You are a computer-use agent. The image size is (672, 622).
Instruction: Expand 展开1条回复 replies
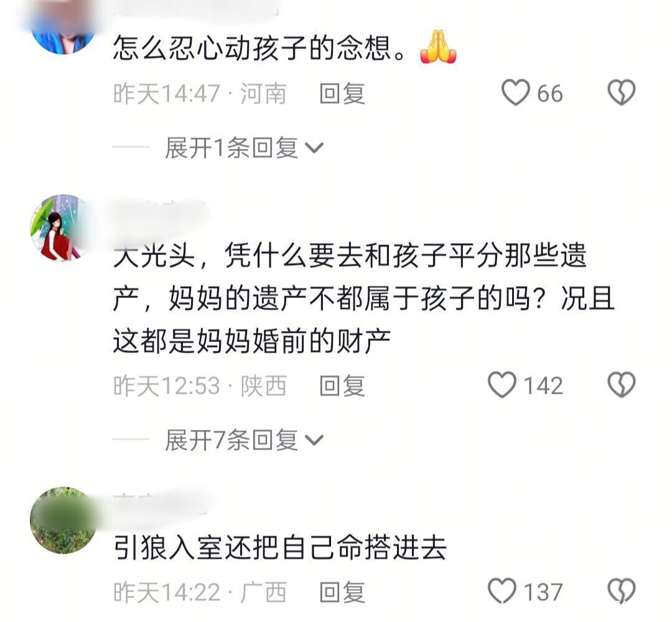245,148
